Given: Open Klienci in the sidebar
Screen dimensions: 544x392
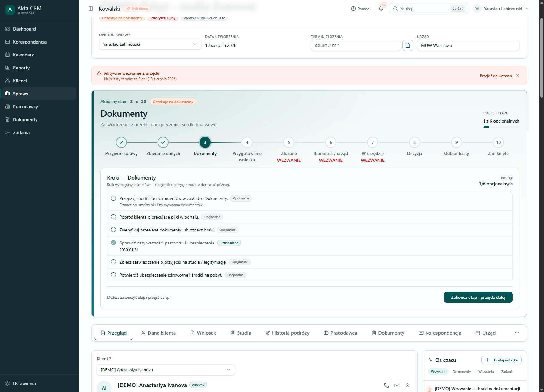Looking at the screenshot, I should tap(39, 81).
